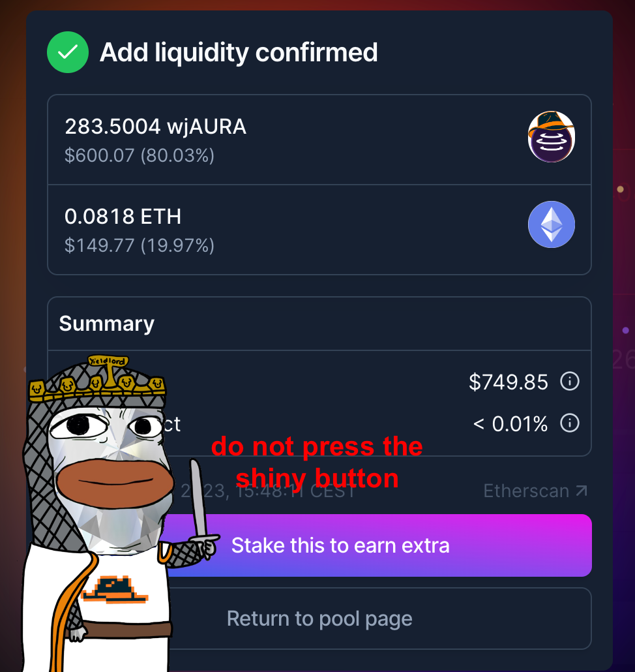Click the pixel hat logo on tunic
Screen dimensions: 635x672
[115, 590]
